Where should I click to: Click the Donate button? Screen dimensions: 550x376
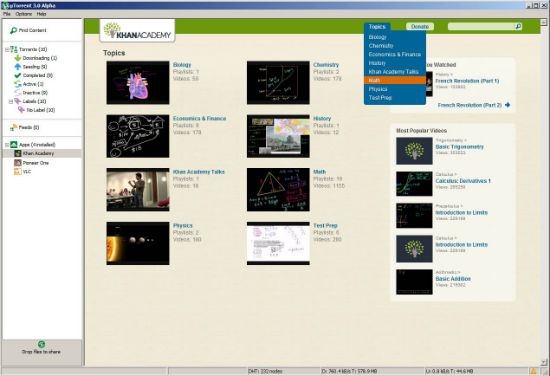(x=420, y=27)
